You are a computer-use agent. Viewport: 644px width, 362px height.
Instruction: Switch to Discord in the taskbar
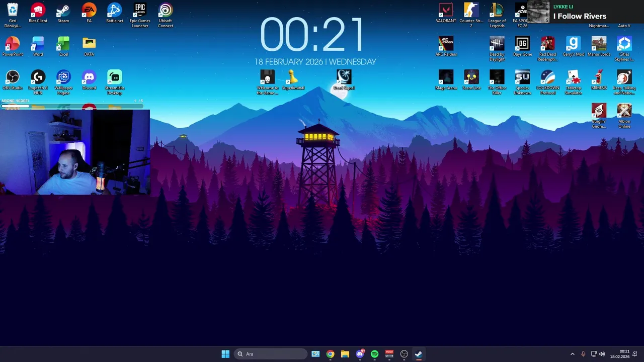point(360,354)
